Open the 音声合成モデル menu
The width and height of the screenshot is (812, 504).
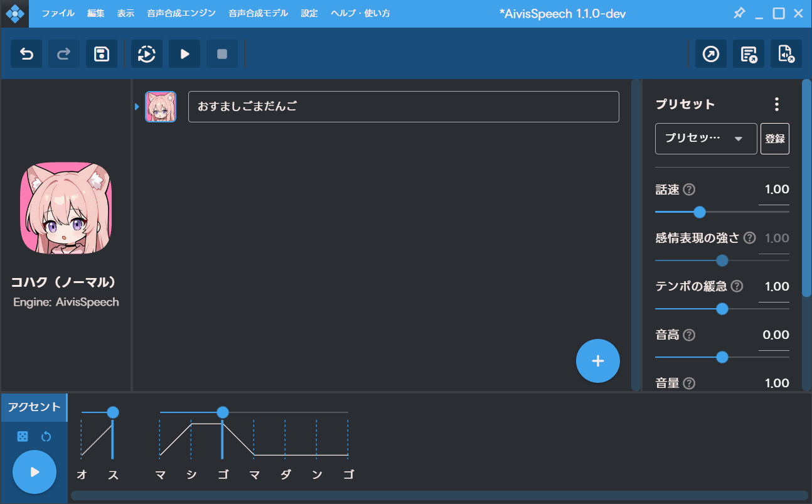[259, 13]
